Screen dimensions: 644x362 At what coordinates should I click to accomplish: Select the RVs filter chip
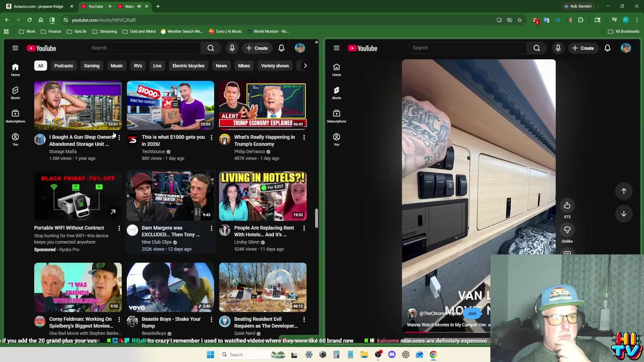click(x=138, y=66)
